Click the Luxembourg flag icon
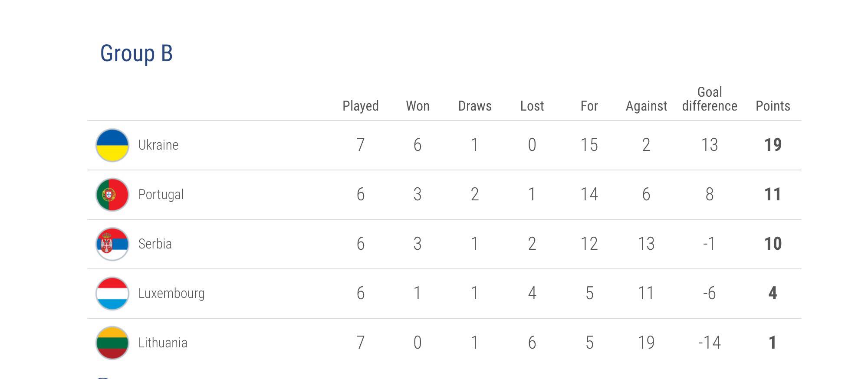The width and height of the screenshot is (868, 379). 112,294
